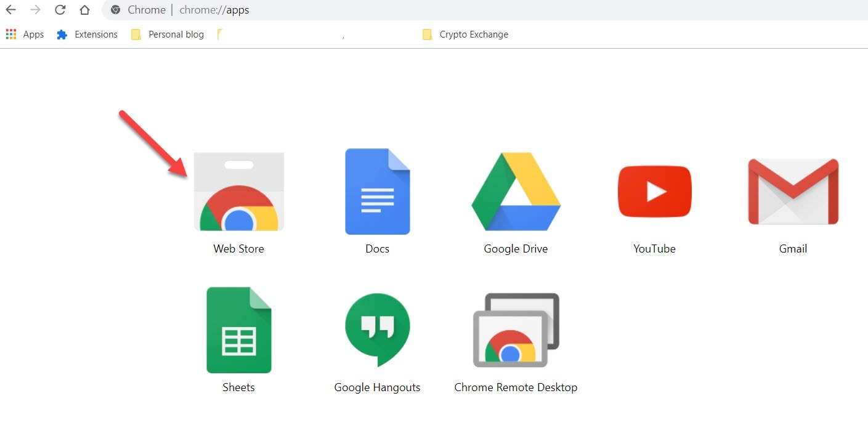Reload the current page
The width and height of the screenshot is (868, 433).
pyautogui.click(x=60, y=10)
